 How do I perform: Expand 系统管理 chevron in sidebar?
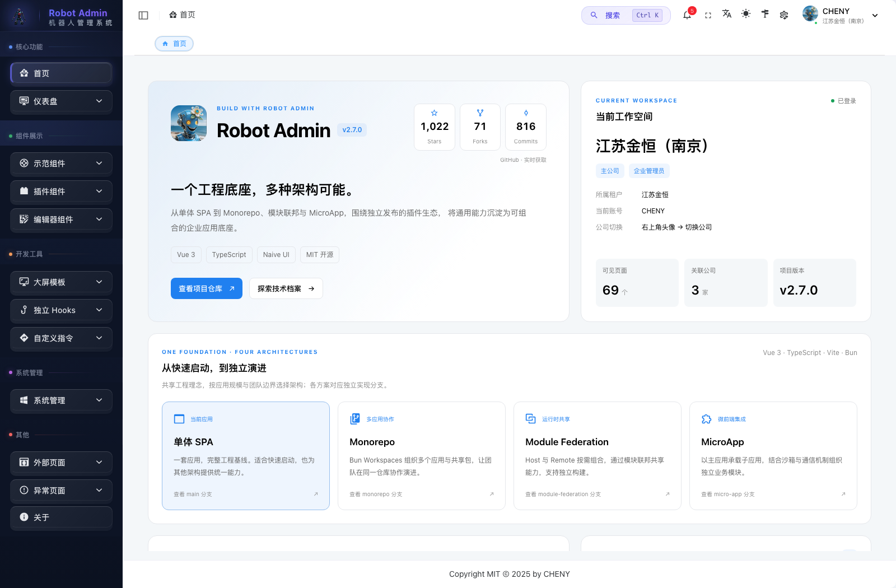tap(99, 400)
